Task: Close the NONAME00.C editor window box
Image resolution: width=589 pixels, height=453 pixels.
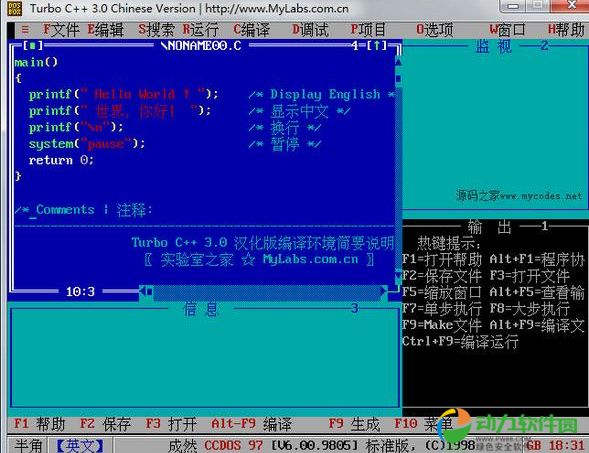Action: (33, 46)
